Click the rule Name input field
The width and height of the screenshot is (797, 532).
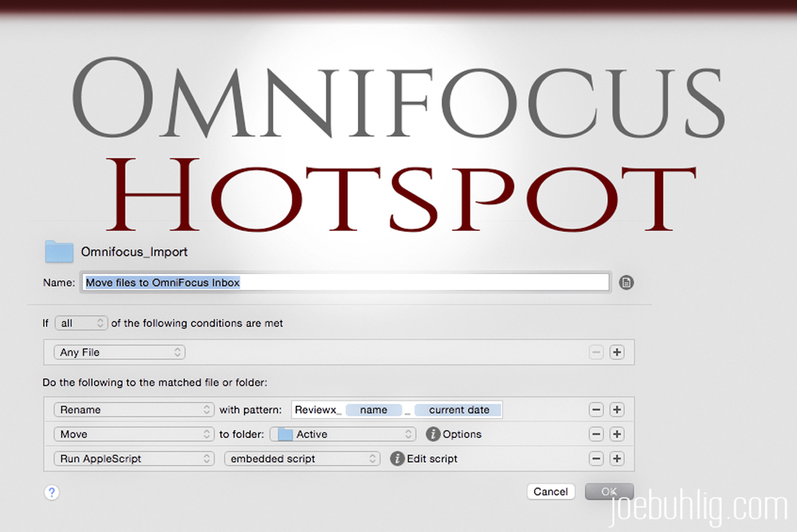click(346, 283)
